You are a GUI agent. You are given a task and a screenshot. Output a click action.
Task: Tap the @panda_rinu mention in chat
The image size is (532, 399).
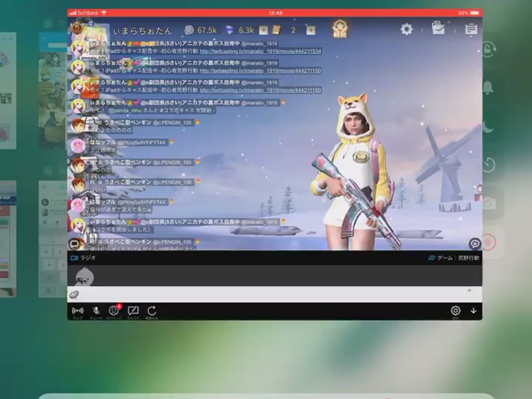(x=125, y=111)
